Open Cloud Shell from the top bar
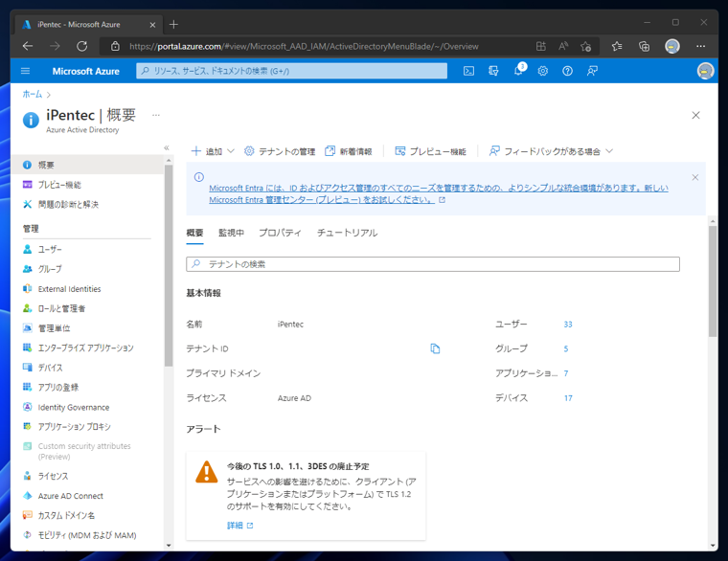Screen dimensions: 728x561 point(469,71)
